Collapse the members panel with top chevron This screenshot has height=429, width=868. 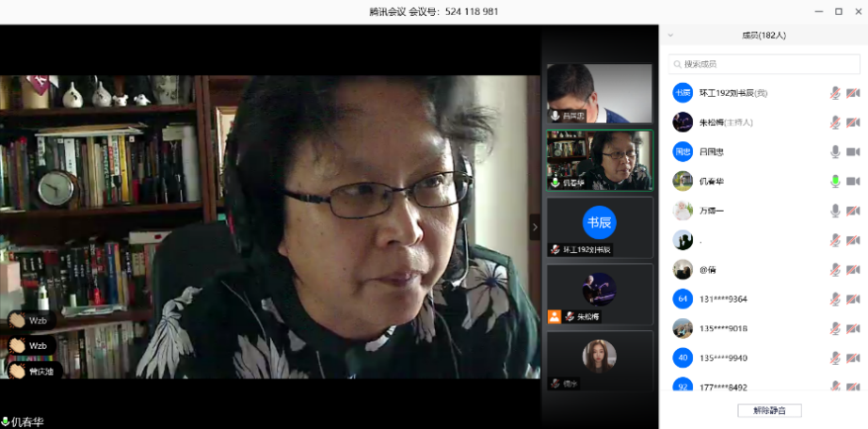coord(670,36)
